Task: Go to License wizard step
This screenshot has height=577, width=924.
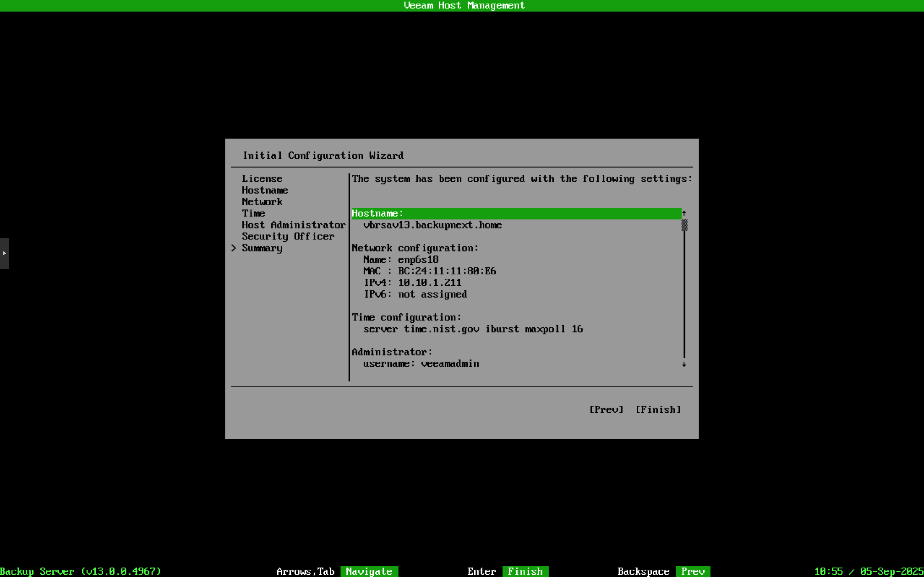Action: click(262, 179)
